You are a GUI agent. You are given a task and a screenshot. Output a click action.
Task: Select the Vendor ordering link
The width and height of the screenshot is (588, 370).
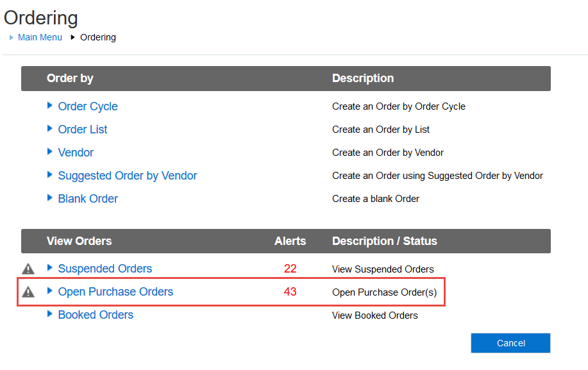(x=76, y=153)
